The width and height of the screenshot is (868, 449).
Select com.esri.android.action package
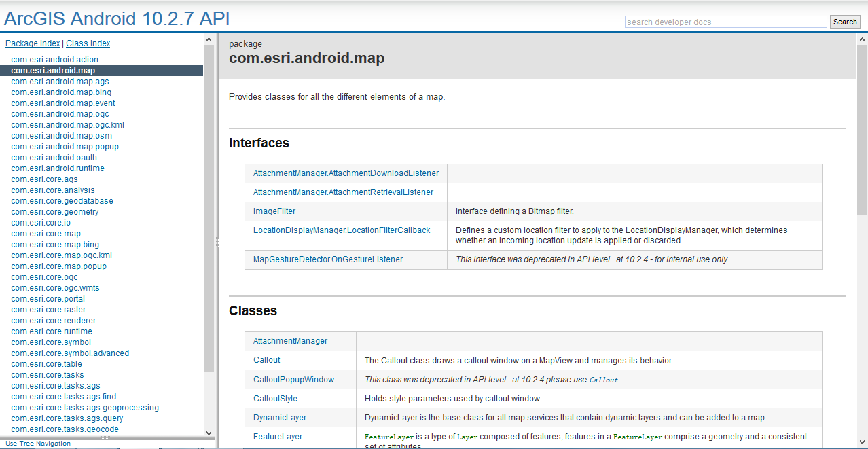pos(54,60)
